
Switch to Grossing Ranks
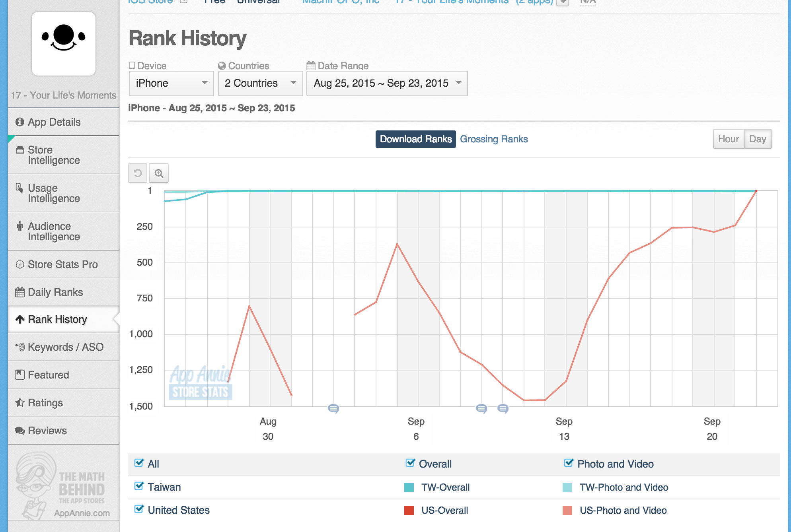pyautogui.click(x=494, y=139)
